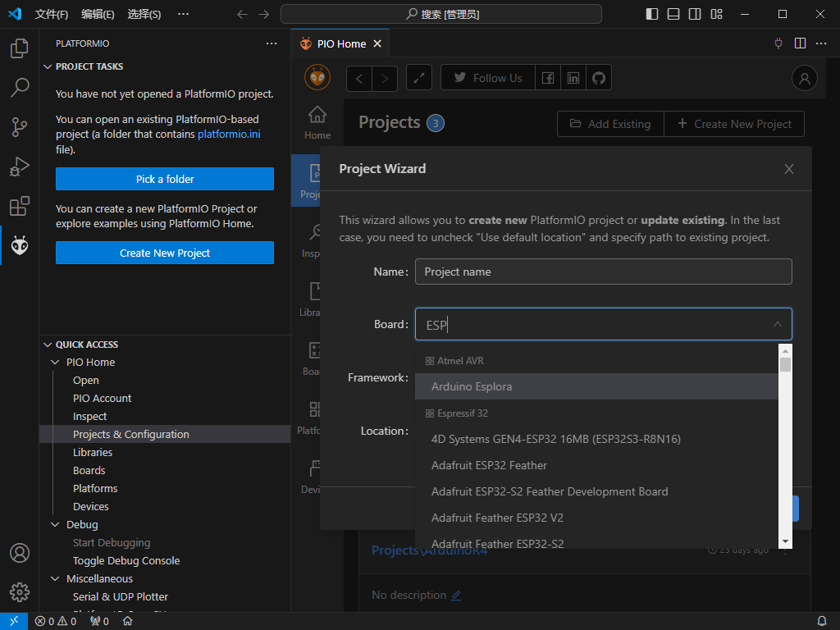Choose 4D Systems GEN4-ESP32 16MB board

596,439
